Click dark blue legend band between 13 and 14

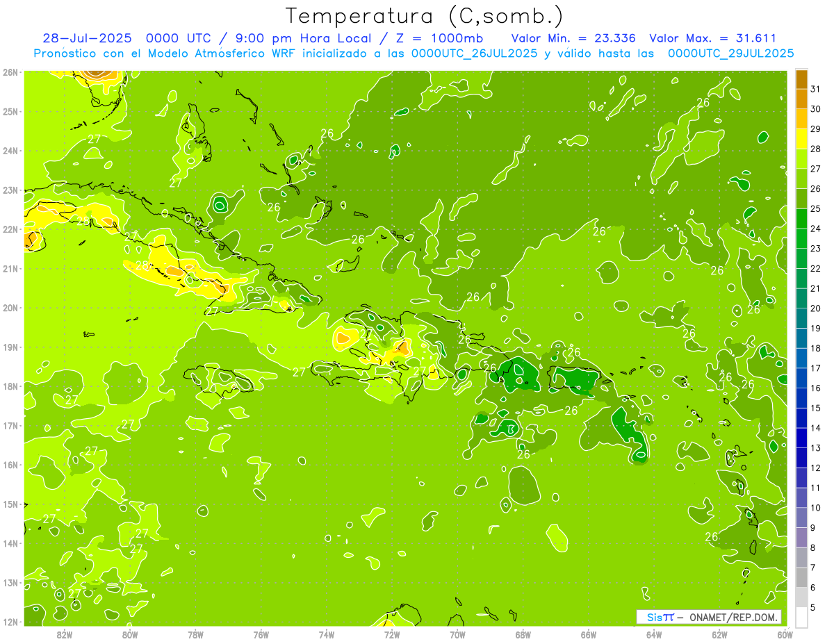click(801, 438)
